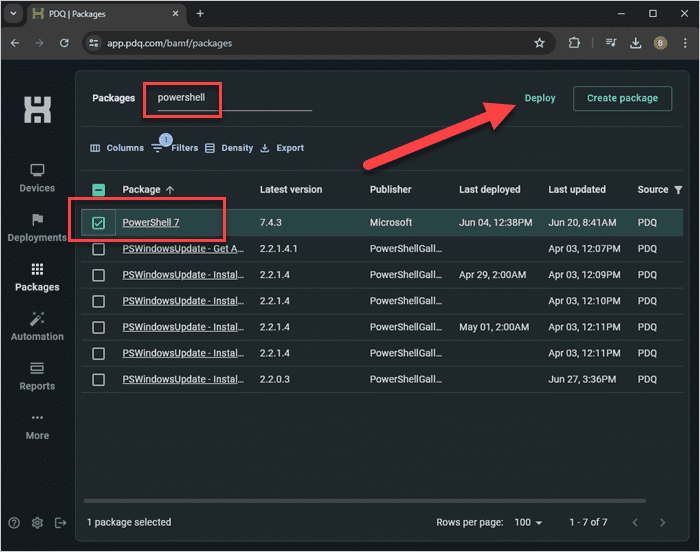
Task: Open the Rows per page dropdown
Action: point(528,522)
